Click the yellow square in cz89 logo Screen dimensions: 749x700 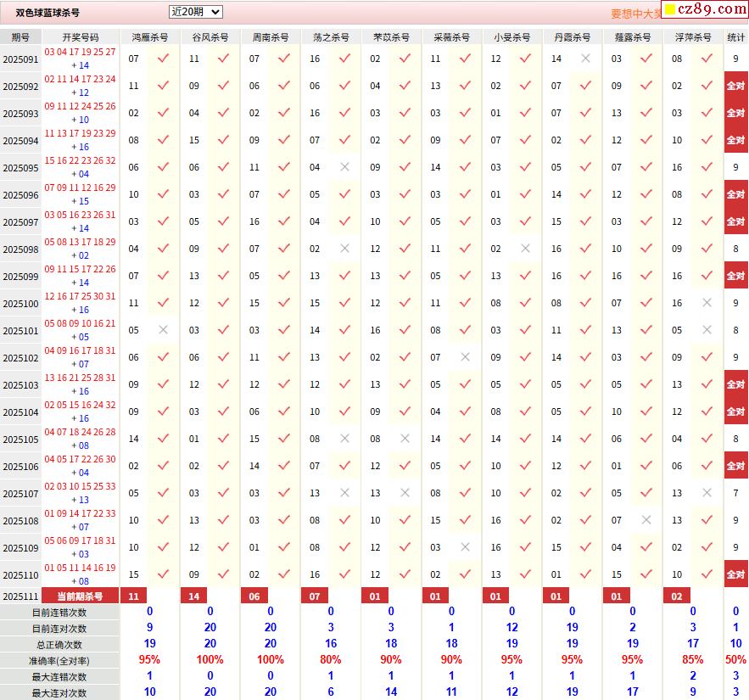point(668,10)
